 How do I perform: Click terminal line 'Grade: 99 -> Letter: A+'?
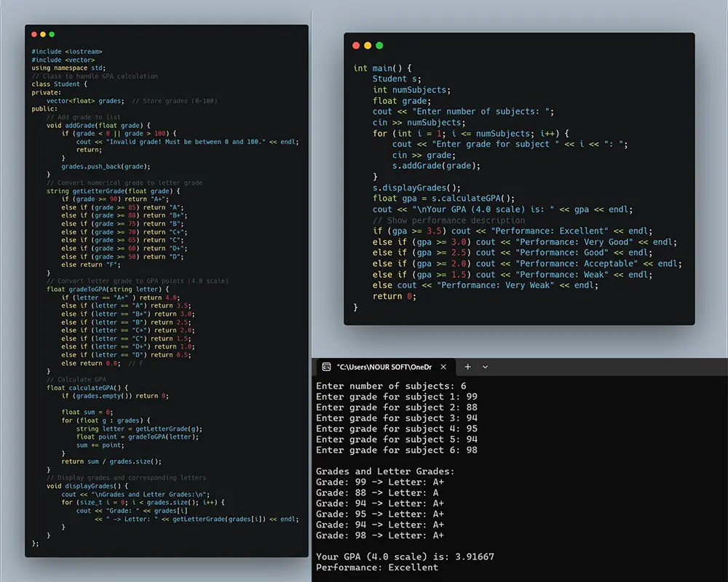[380, 482]
